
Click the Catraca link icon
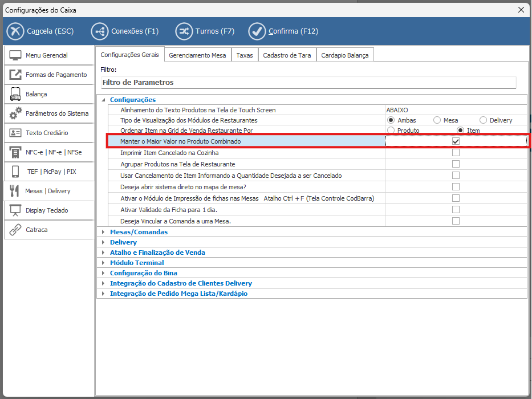[16, 230]
